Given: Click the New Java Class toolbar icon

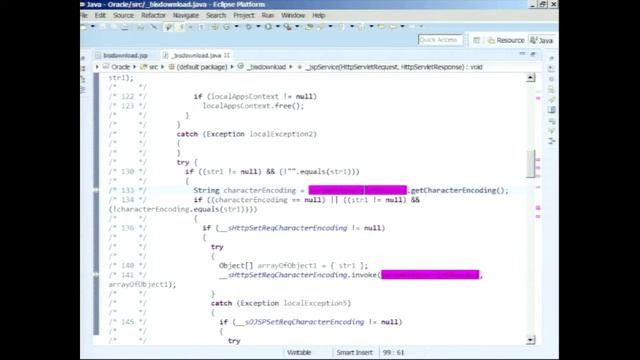Looking at the screenshot, I should tap(227, 27).
